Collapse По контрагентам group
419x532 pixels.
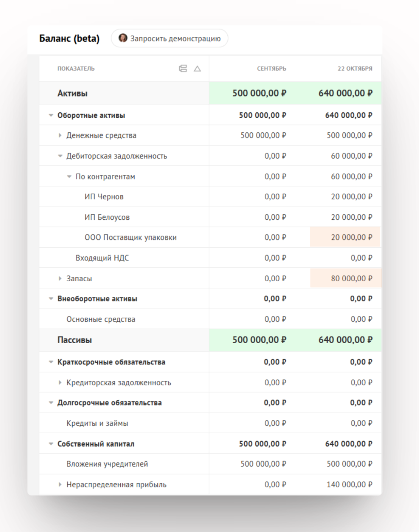69,177
